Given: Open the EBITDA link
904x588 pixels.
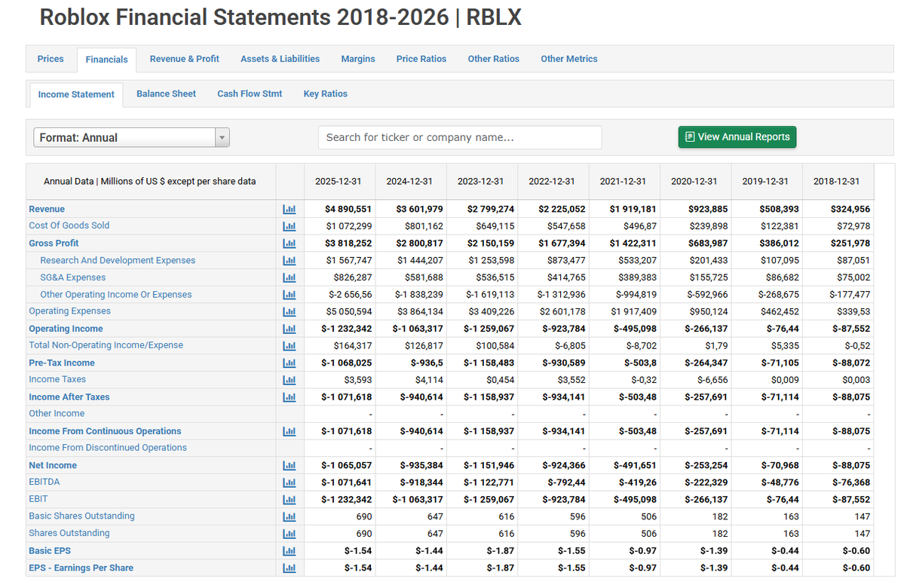Looking at the screenshot, I should pos(44,482).
